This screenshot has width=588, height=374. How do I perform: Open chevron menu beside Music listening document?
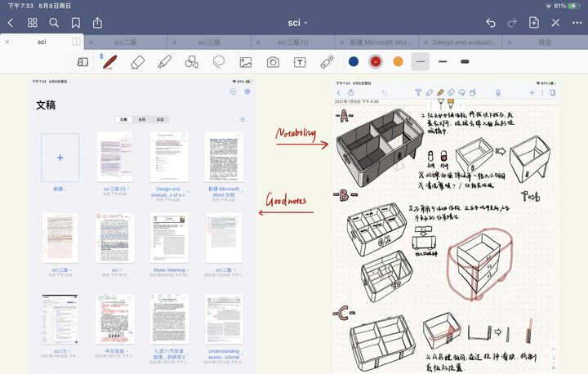[187, 270]
